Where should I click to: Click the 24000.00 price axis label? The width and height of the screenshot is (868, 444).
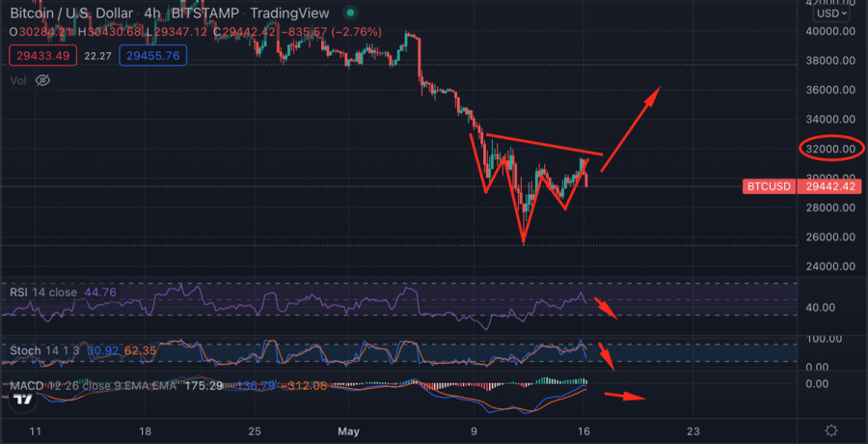click(x=828, y=266)
